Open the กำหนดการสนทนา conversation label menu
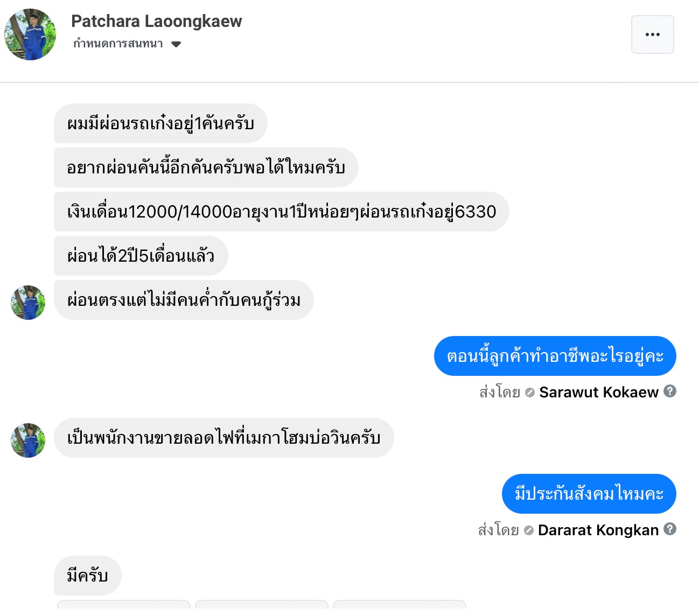The image size is (699, 616). [x=118, y=44]
